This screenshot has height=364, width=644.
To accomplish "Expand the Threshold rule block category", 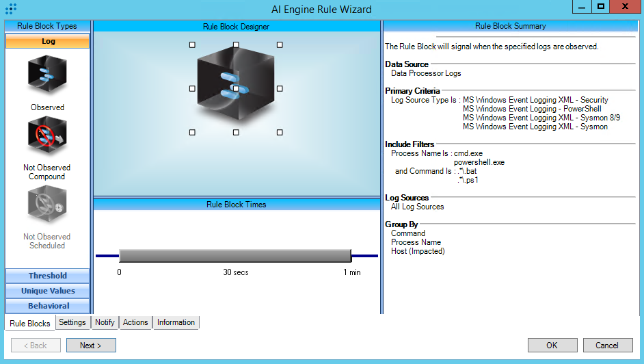I will coord(48,276).
